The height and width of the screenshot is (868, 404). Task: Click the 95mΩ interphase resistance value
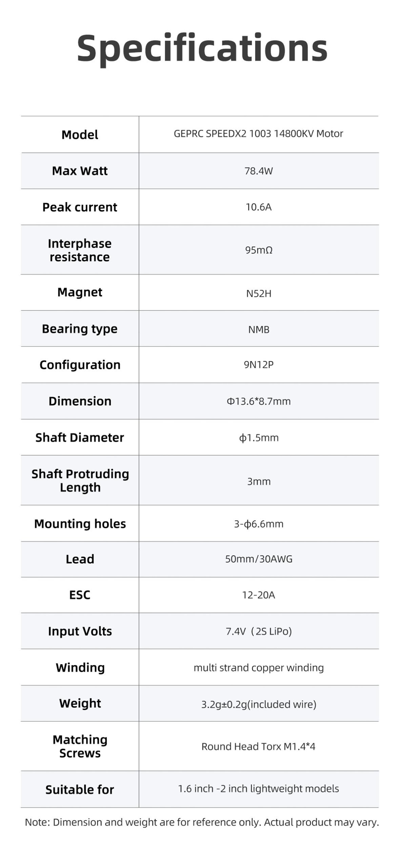tap(259, 250)
